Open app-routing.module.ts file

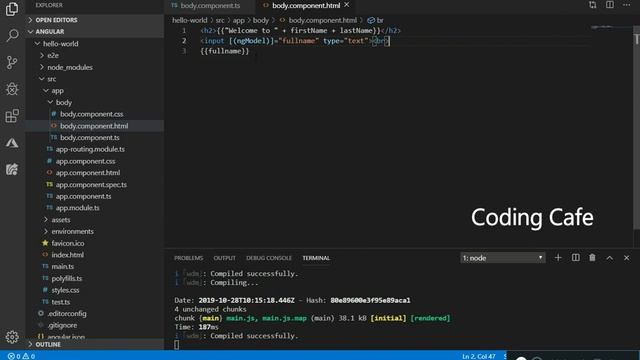click(95, 149)
